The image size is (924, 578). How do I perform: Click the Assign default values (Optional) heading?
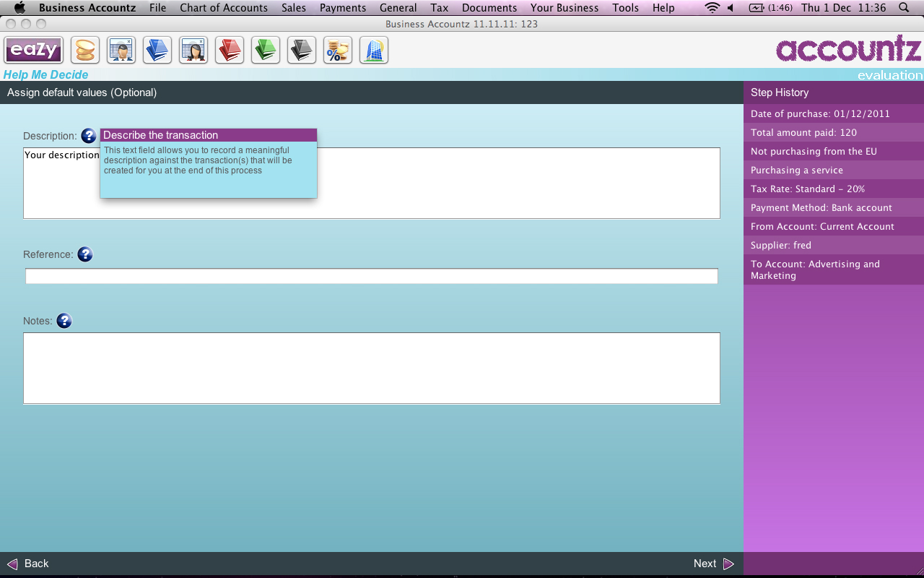point(82,92)
